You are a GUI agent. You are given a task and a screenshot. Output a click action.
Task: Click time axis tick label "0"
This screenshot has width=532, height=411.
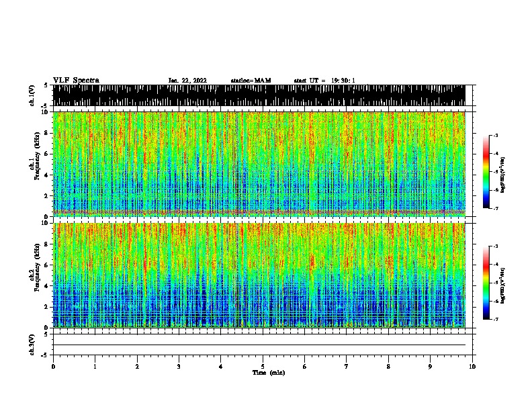(53, 367)
